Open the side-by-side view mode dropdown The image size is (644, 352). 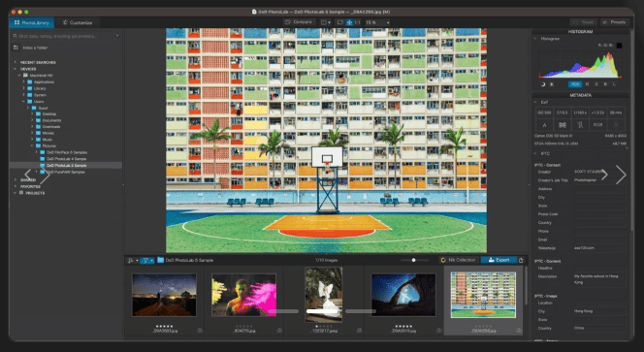click(326, 22)
